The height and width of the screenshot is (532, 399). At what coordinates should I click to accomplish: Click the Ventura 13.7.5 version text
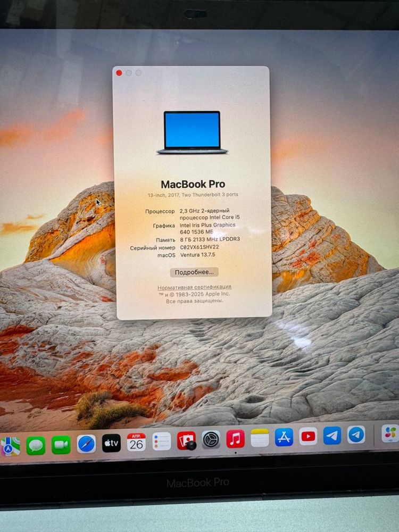click(x=198, y=254)
